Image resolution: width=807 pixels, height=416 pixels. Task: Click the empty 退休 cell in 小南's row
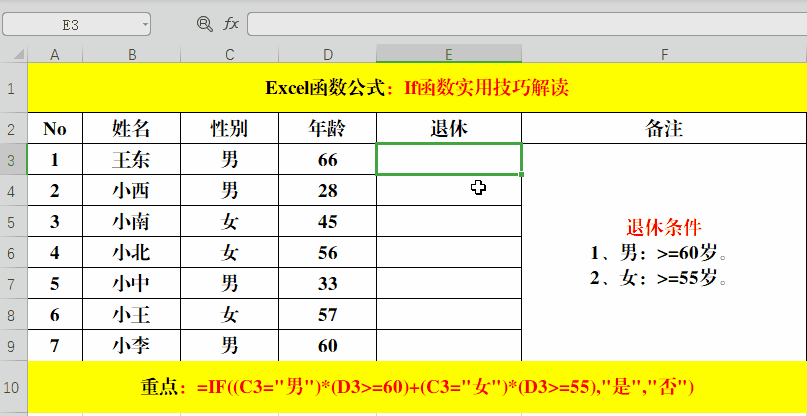[x=449, y=221]
